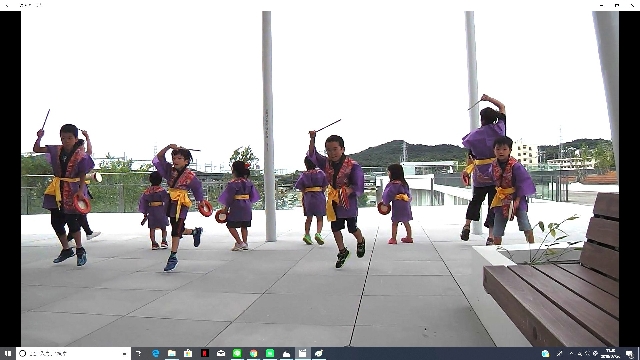Launch Google Chrome from the taskbar
The width and height of the screenshot is (640, 360).
point(253,353)
